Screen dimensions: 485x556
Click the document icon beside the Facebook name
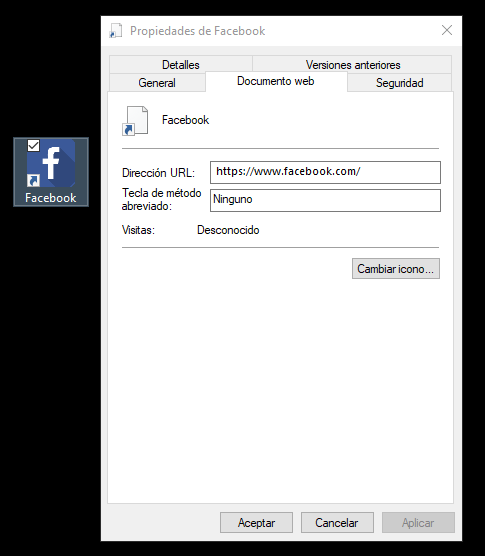click(135, 121)
